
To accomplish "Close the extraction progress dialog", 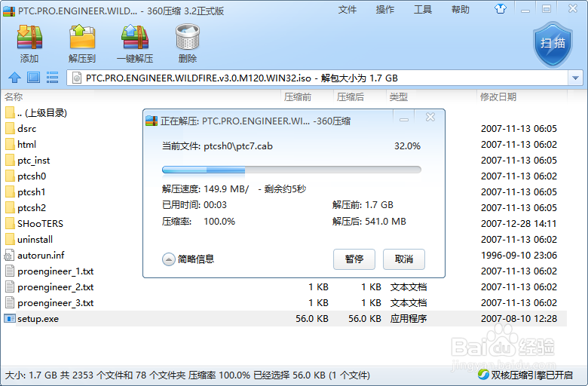I will point(430,118).
